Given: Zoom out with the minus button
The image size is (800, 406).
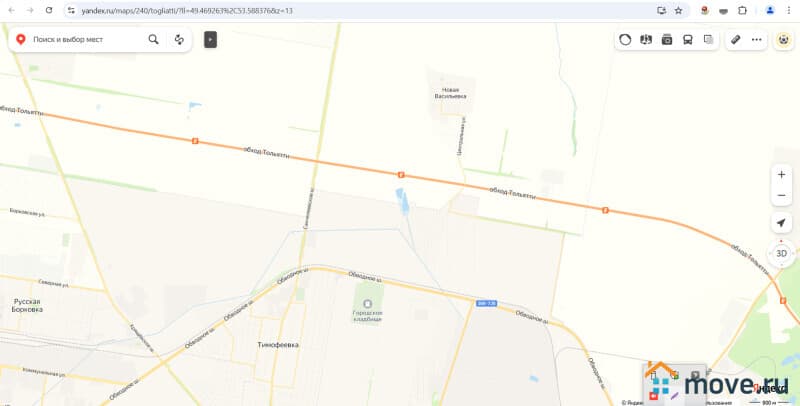Looking at the screenshot, I should [x=781, y=194].
